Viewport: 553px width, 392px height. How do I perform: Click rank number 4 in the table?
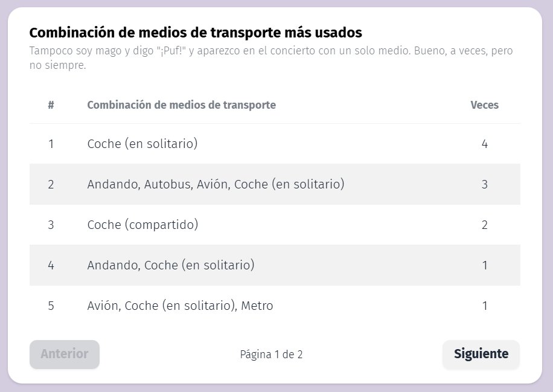click(51, 265)
